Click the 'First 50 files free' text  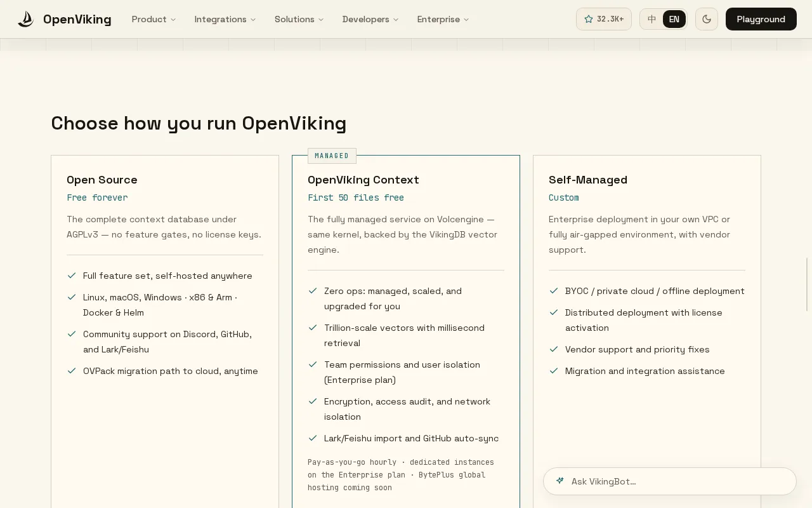point(356,197)
